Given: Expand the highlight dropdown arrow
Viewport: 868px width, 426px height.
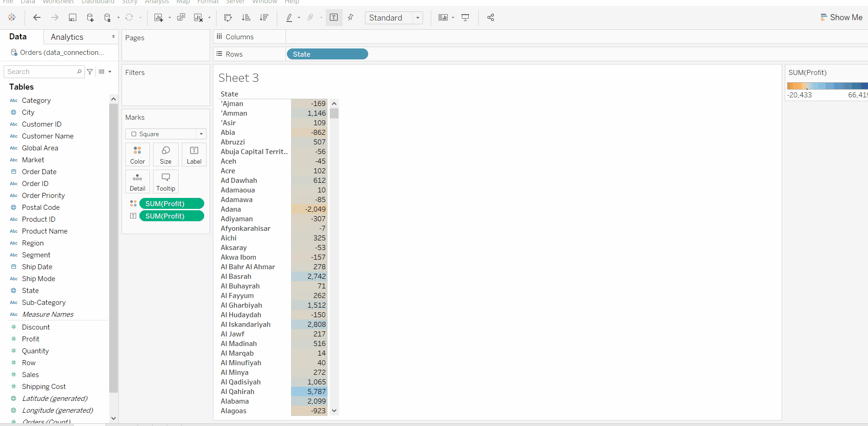Looking at the screenshot, I should (299, 18).
